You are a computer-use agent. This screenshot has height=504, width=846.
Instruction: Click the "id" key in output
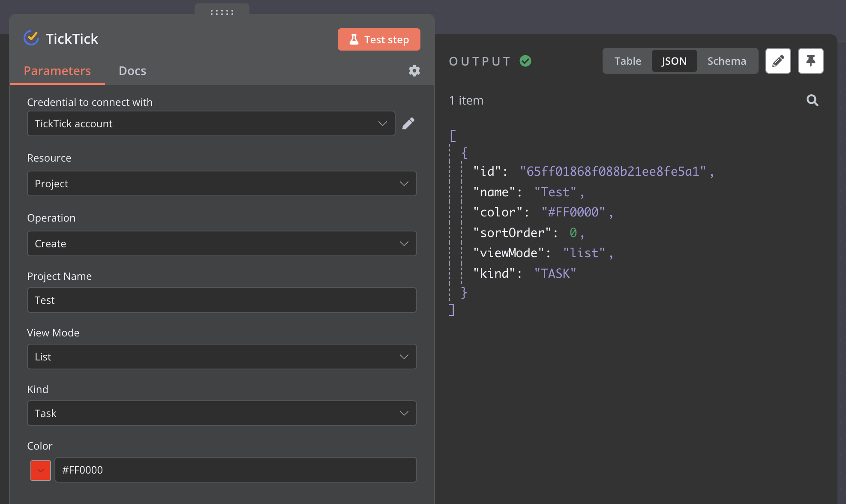pos(487,171)
